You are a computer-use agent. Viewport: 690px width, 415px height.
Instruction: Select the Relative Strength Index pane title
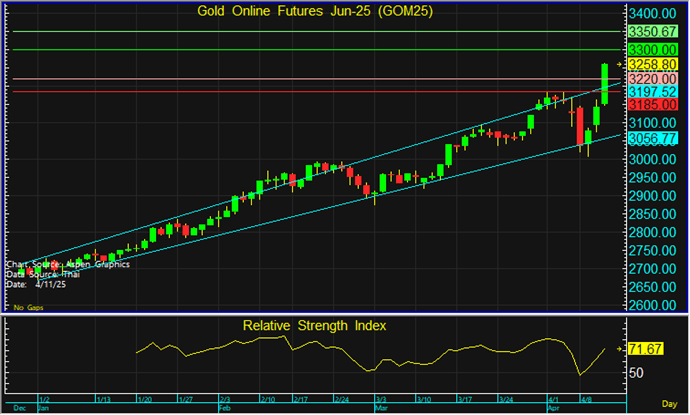click(314, 325)
